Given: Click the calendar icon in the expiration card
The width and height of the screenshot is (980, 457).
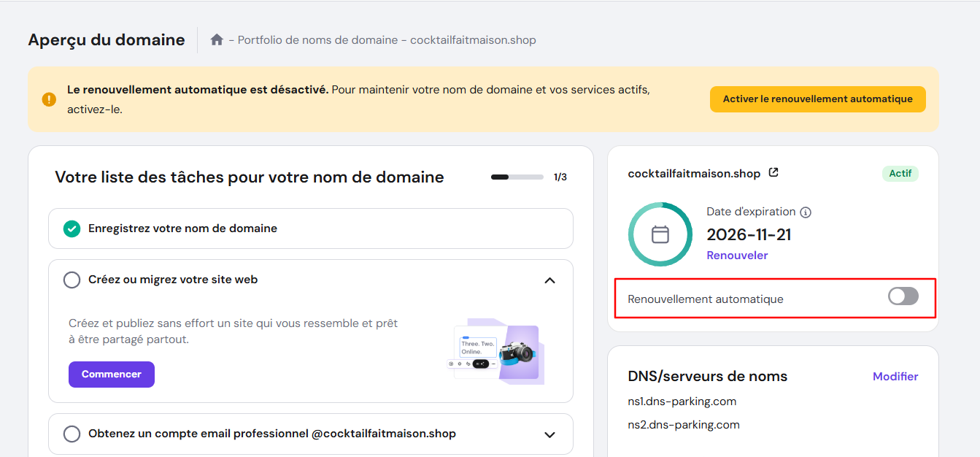Looking at the screenshot, I should [x=660, y=234].
